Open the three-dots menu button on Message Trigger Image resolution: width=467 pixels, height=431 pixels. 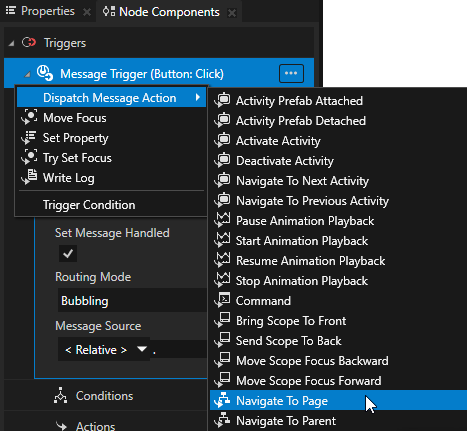pyautogui.click(x=291, y=73)
